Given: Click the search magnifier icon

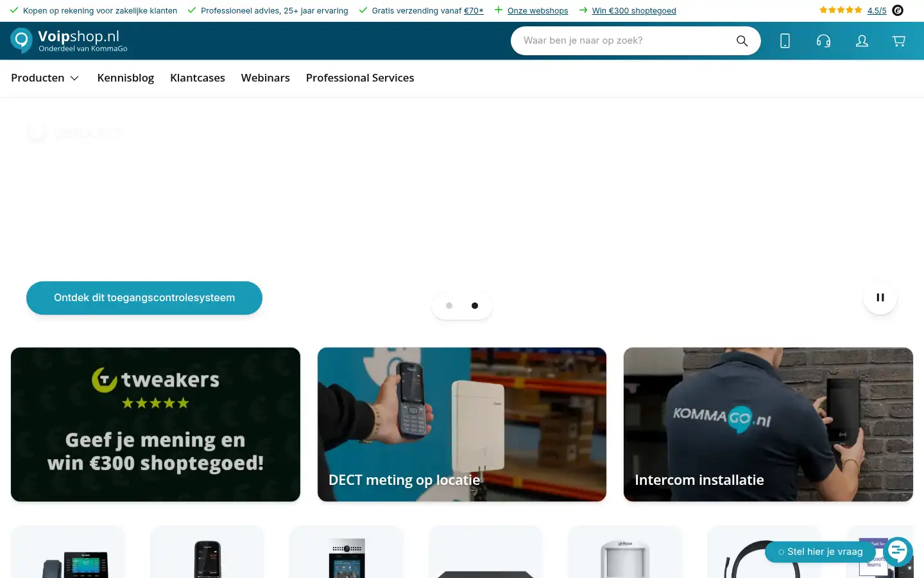Looking at the screenshot, I should [742, 40].
